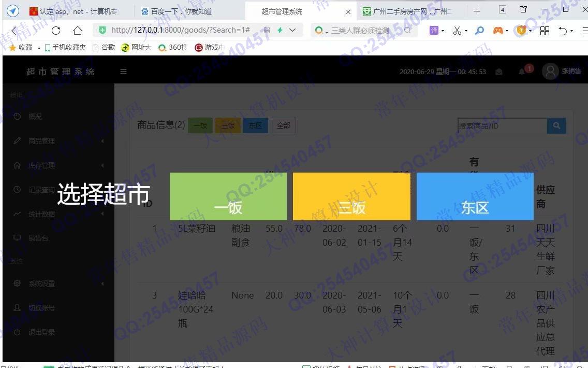Image resolution: width=588 pixels, height=368 pixels.
Task: Open 网址大 bookmark
Action: (x=136, y=47)
